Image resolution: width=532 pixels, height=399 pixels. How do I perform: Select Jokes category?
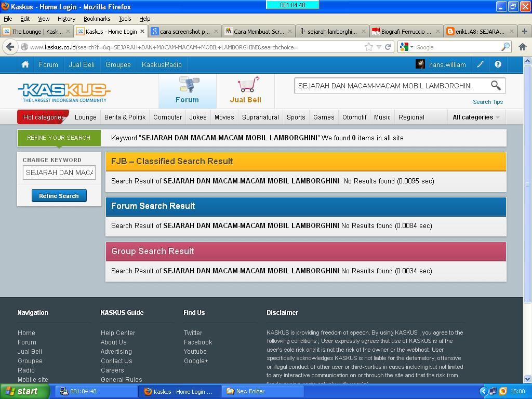point(198,117)
